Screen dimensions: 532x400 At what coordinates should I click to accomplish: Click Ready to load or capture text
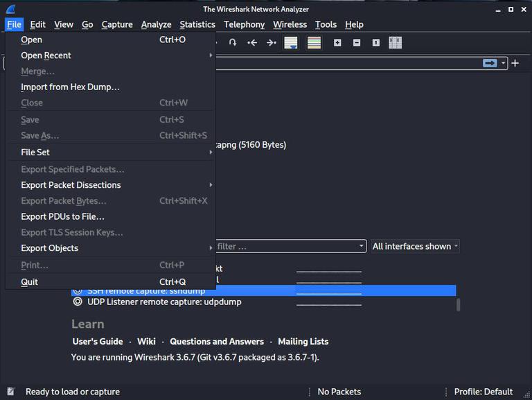[73, 392]
